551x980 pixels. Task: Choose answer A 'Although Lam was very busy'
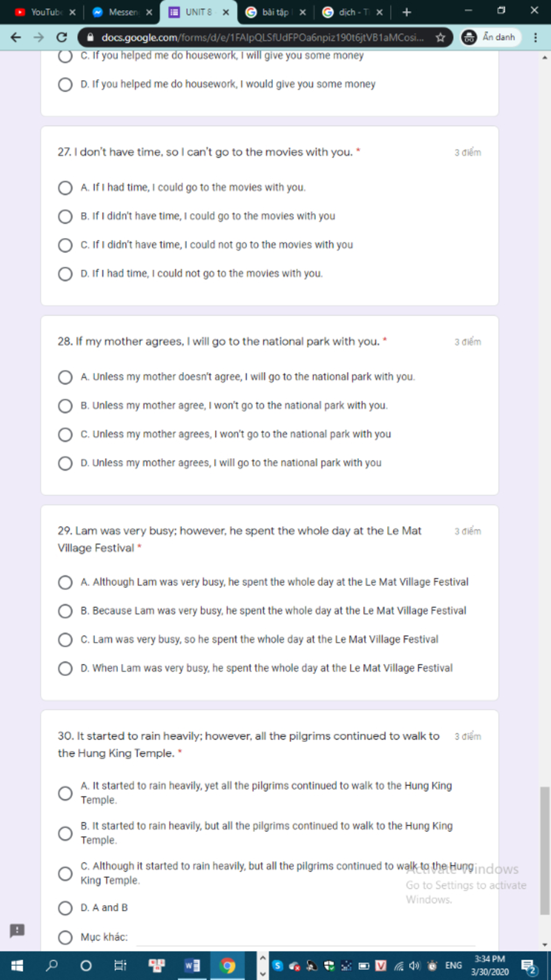pyautogui.click(x=65, y=583)
